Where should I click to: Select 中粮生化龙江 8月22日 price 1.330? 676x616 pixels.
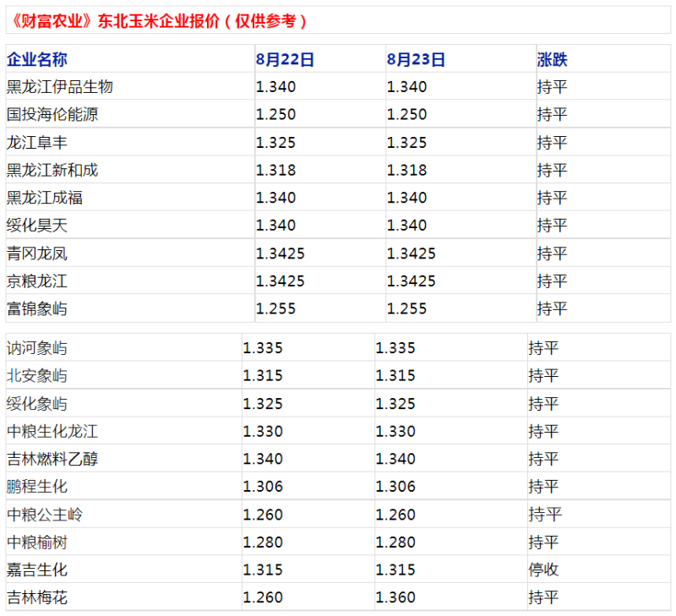coord(263,431)
